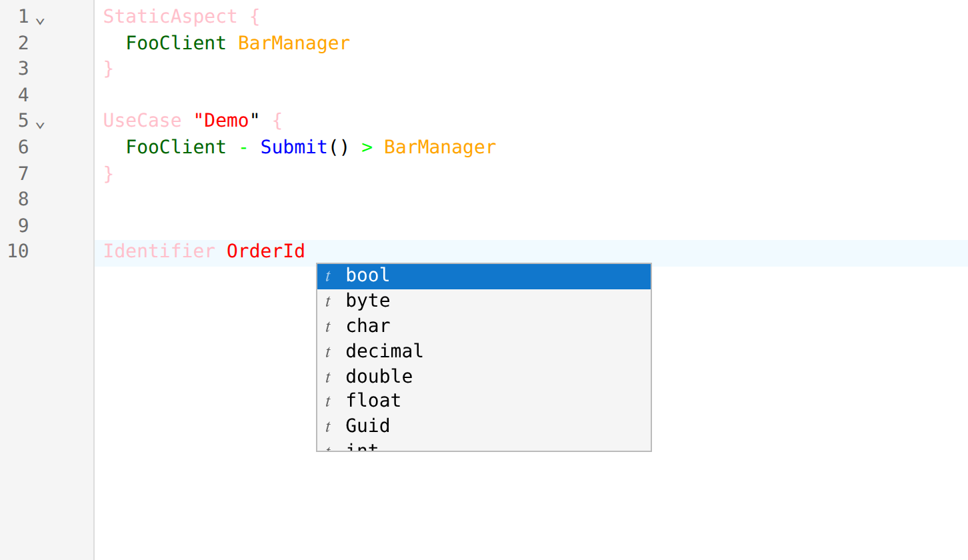Click the type icon beside float

coord(328,402)
